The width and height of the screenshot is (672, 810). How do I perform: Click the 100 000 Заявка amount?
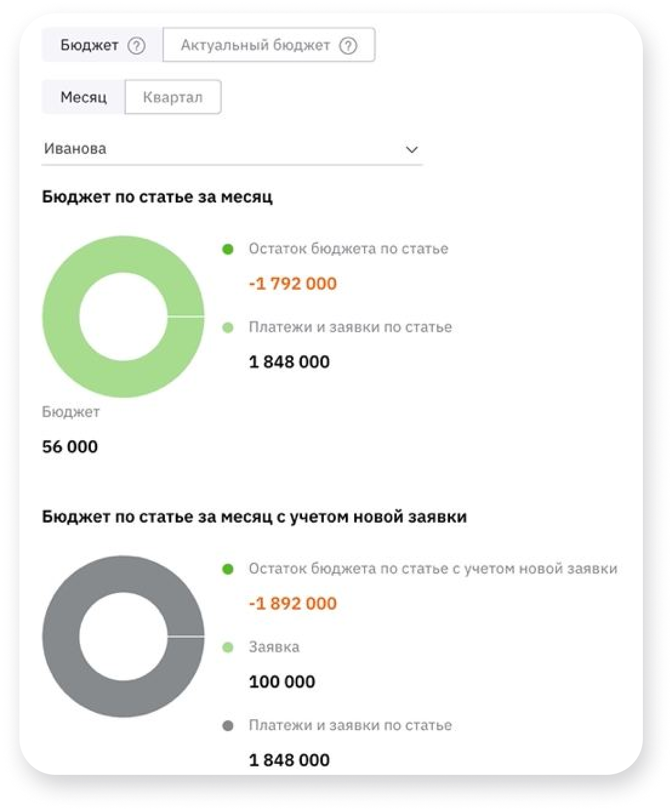(x=282, y=682)
